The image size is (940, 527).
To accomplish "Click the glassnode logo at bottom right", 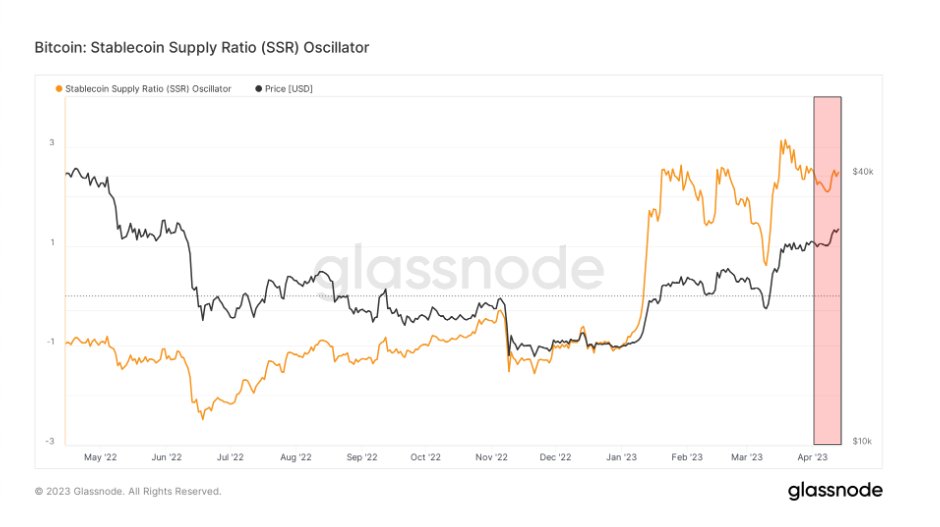I will click(835, 491).
